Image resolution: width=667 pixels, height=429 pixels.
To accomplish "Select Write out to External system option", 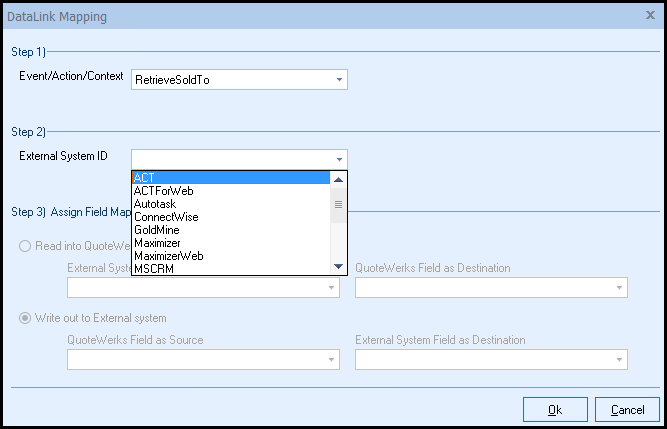I will [x=25, y=318].
